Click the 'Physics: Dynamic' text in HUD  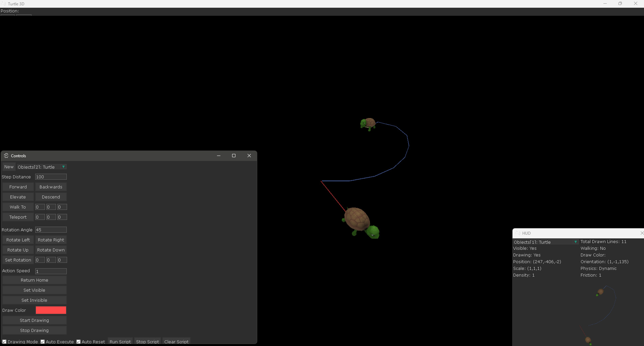click(x=598, y=269)
